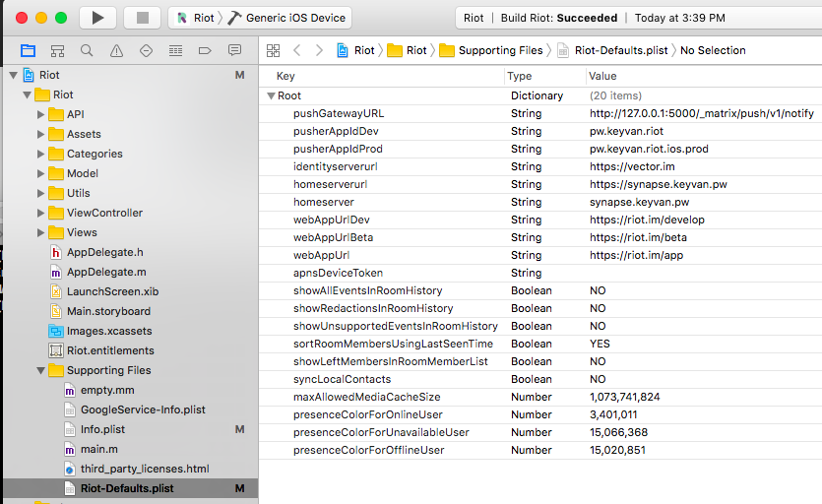Select the empty apnsDeviceToken value field

click(703, 273)
